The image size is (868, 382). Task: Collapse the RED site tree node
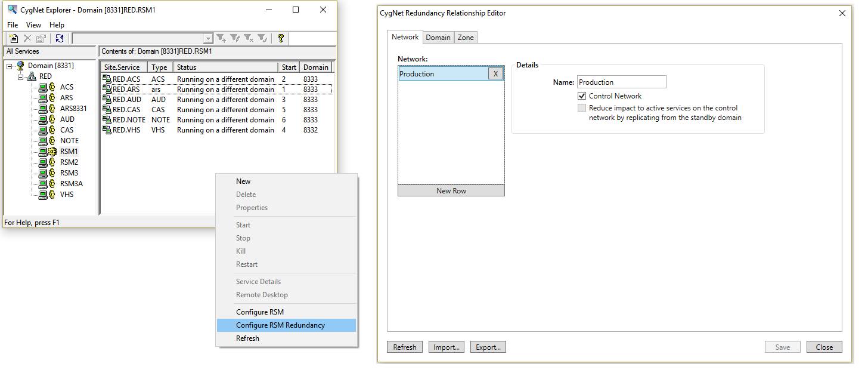(21, 77)
